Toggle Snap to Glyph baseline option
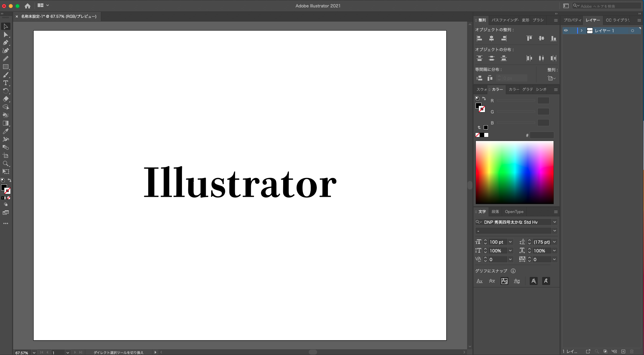Image resolution: width=644 pixels, height=355 pixels. [480, 281]
